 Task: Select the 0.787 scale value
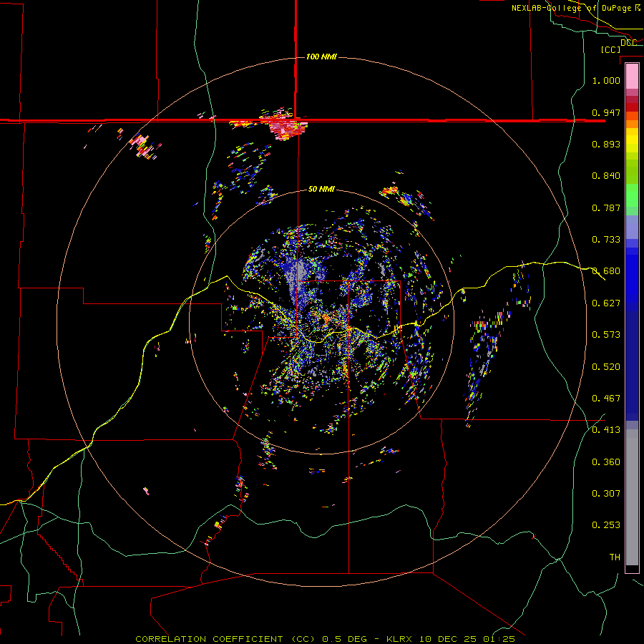(x=606, y=208)
